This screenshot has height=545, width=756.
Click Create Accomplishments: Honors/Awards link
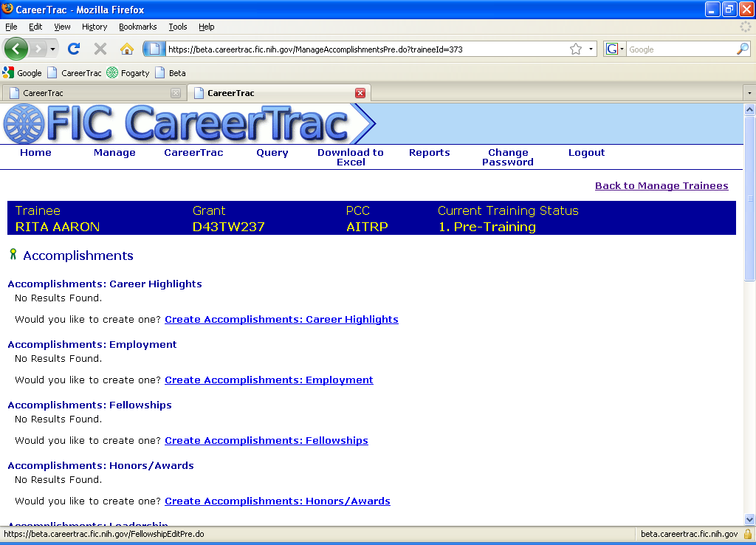pos(278,501)
